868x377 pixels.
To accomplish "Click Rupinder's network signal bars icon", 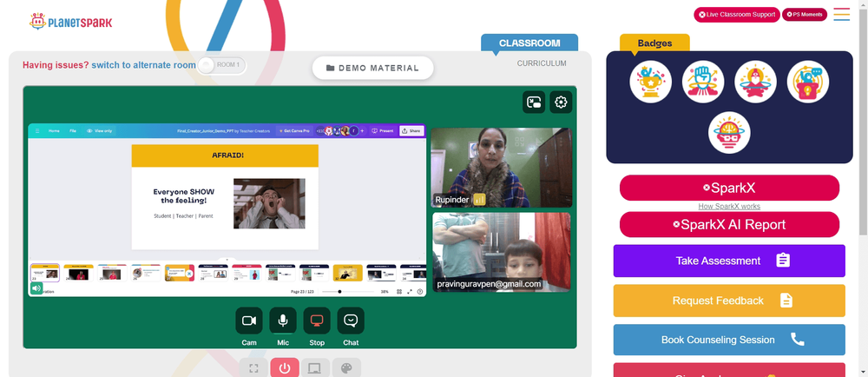I will 479,199.
